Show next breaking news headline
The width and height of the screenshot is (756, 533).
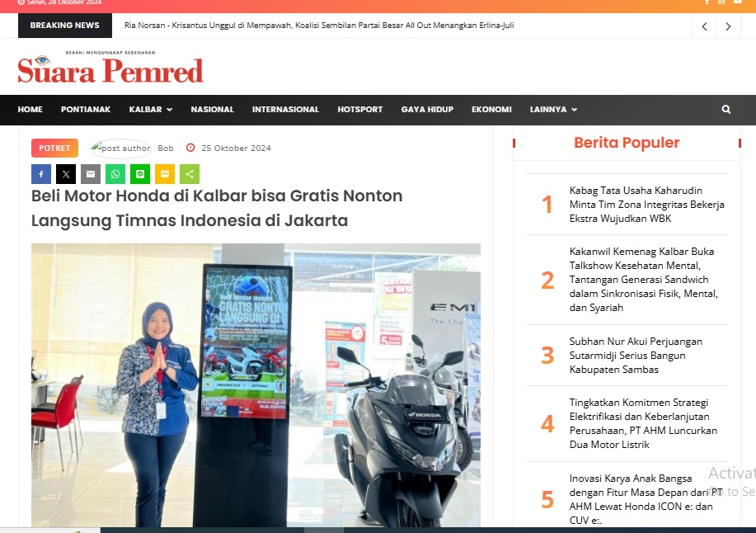coord(728,26)
